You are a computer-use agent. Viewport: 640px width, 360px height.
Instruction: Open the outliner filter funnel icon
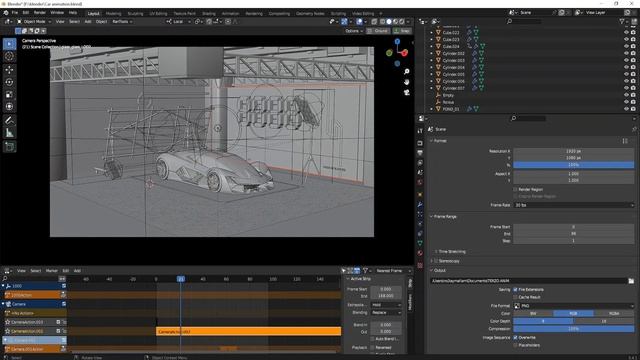tap(622, 22)
